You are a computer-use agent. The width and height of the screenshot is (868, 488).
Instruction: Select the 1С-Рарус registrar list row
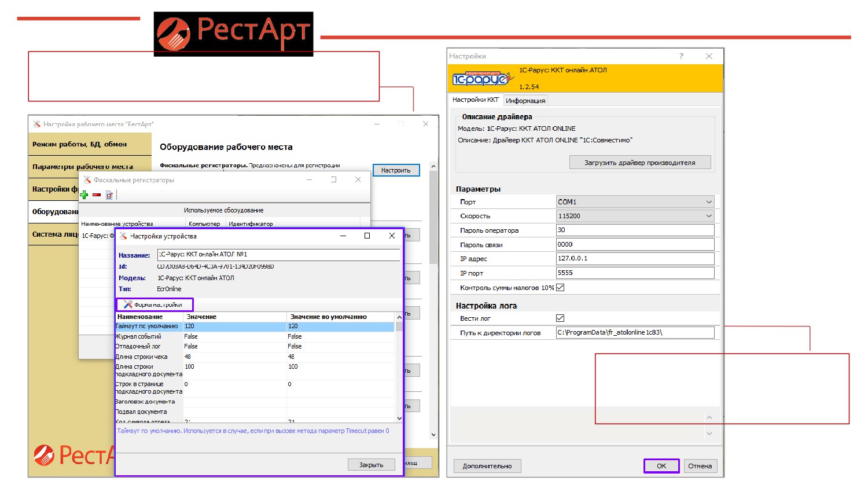(97, 236)
